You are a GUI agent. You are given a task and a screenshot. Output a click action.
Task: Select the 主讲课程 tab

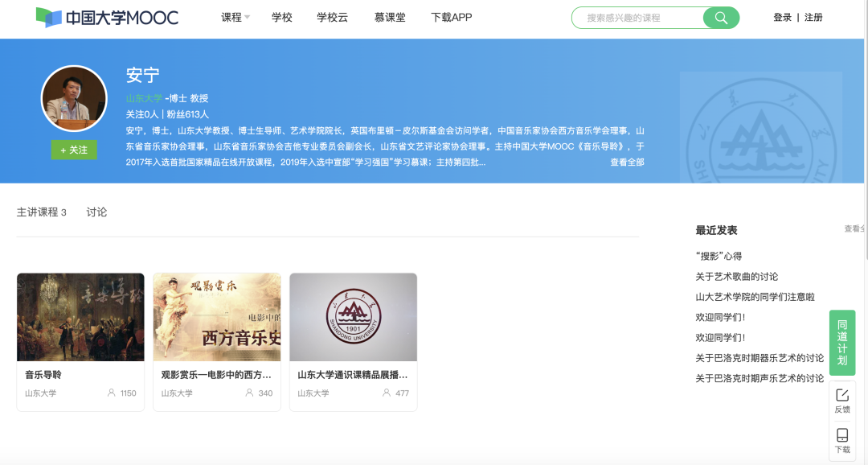point(37,212)
